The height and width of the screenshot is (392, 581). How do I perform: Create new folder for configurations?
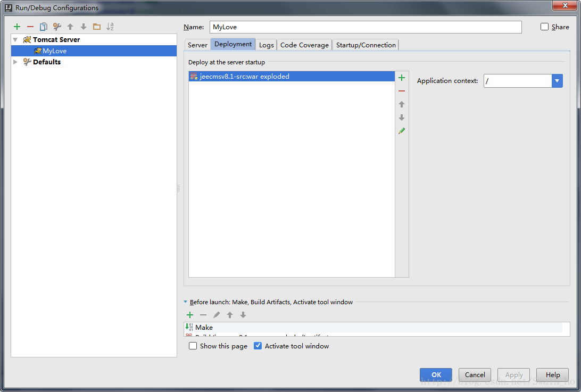coord(97,27)
